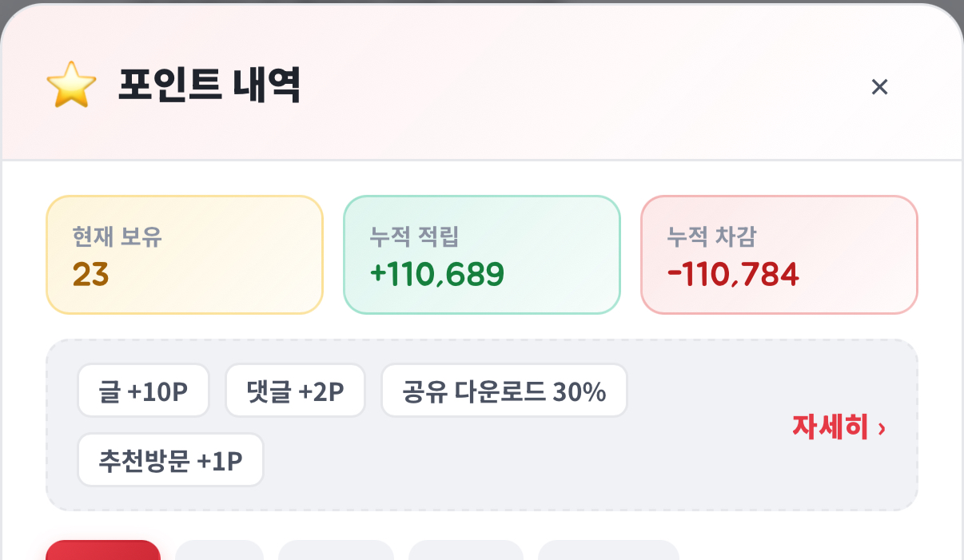Select the 댓글 +2P chip
Screen dimensions: 964x560
pyautogui.click(x=295, y=391)
